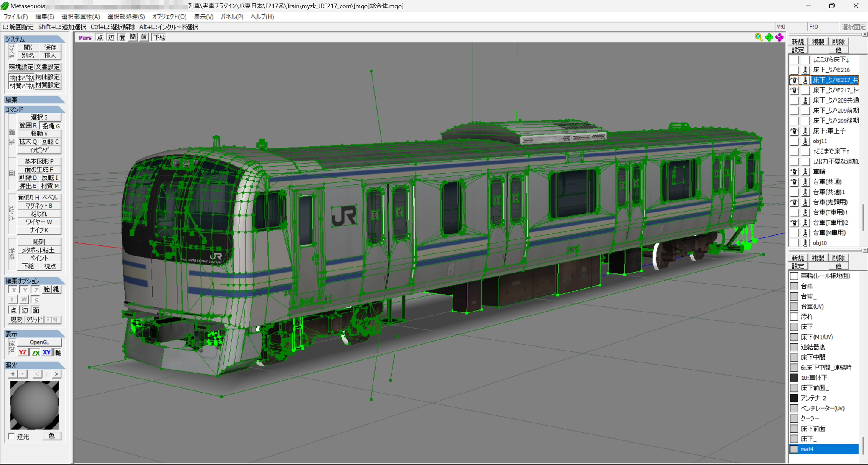The width and height of the screenshot is (868, 465).
Task: Toggle 点 vertex editing in 編集オプション
Action: point(13,310)
